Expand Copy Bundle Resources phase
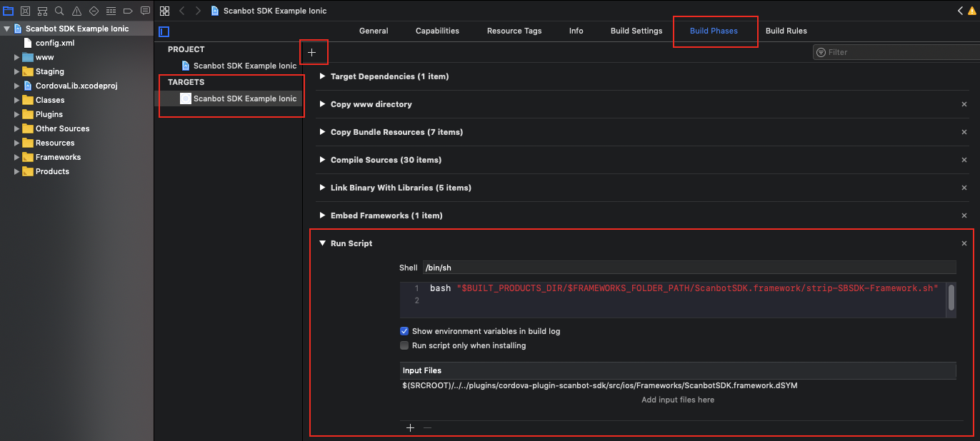Viewport: 980px width, 441px height. pyautogui.click(x=323, y=132)
